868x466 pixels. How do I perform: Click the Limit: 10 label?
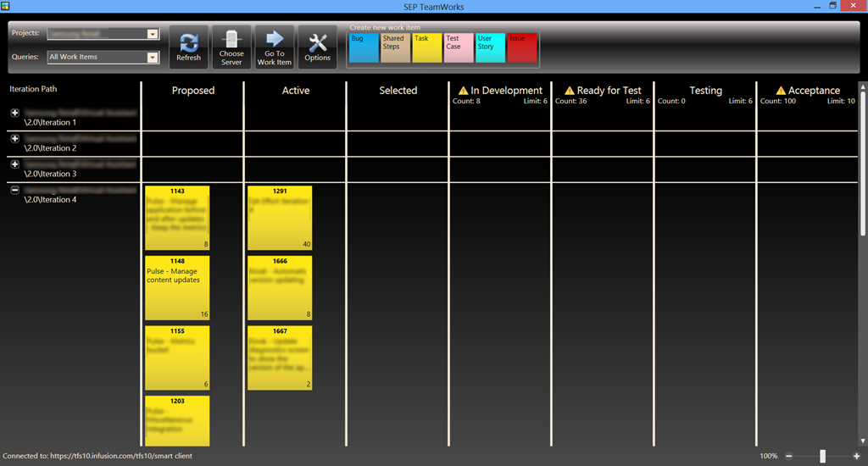click(x=841, y=101)
